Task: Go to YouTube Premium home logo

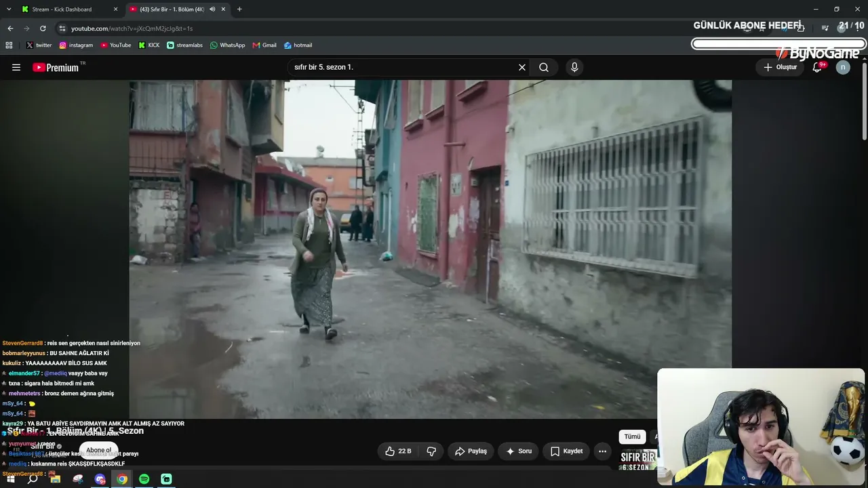Action: click(x=56, y=67)
